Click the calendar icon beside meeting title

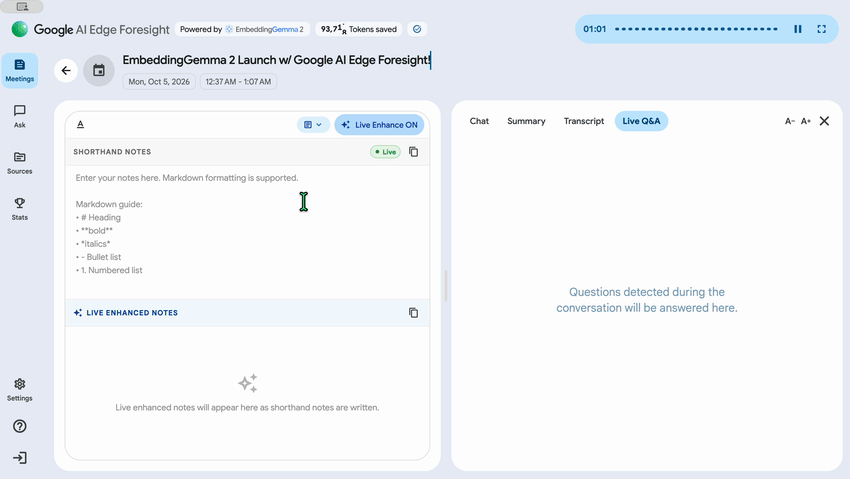pyautogui.click(x=99, y=70)
